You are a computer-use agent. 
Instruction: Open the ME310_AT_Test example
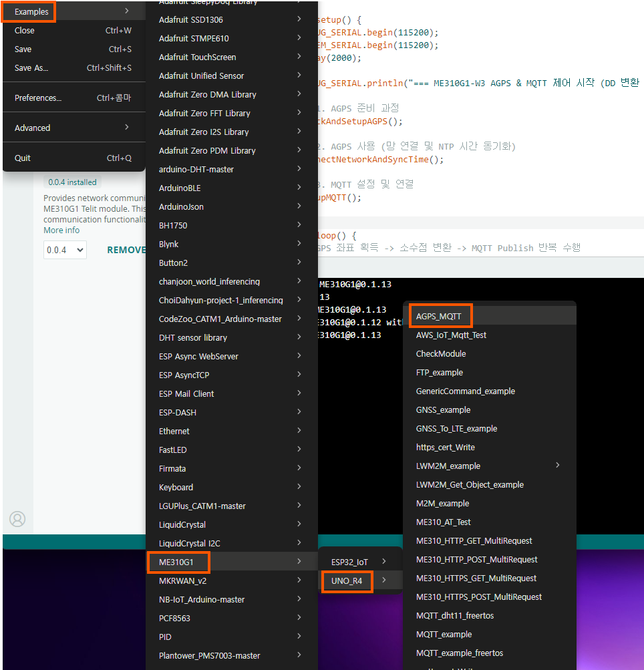point(490,522)
